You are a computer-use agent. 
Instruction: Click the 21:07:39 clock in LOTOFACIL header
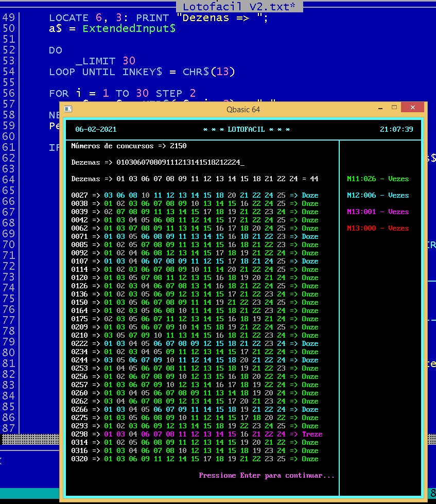(x=396, y=130)
